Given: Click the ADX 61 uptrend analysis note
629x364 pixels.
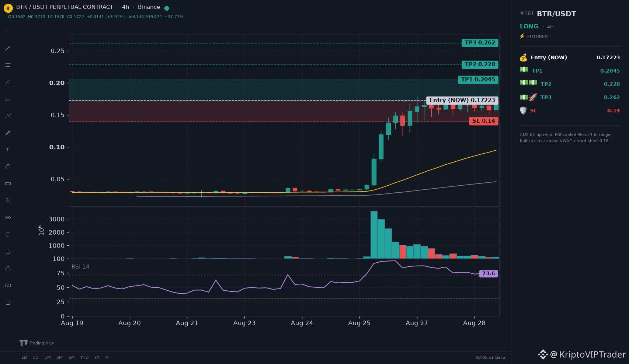Looking at the screenshot, I should pos(566,138).
